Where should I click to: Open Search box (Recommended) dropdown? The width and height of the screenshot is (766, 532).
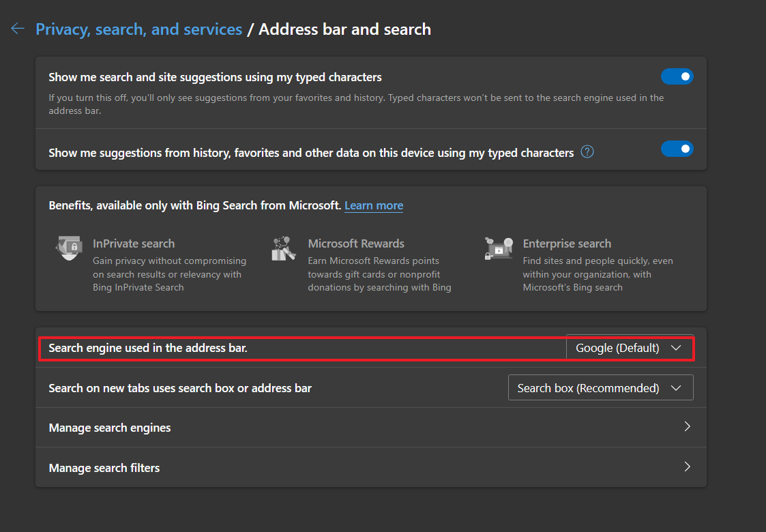600,388
